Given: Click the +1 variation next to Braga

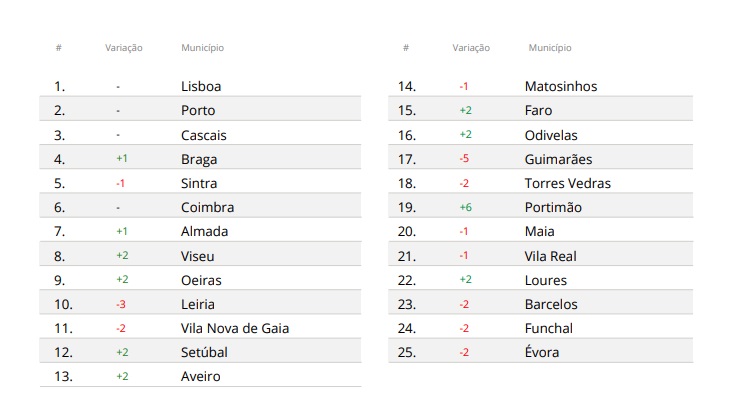Looking at the screenshot, I should click(121, 159).
